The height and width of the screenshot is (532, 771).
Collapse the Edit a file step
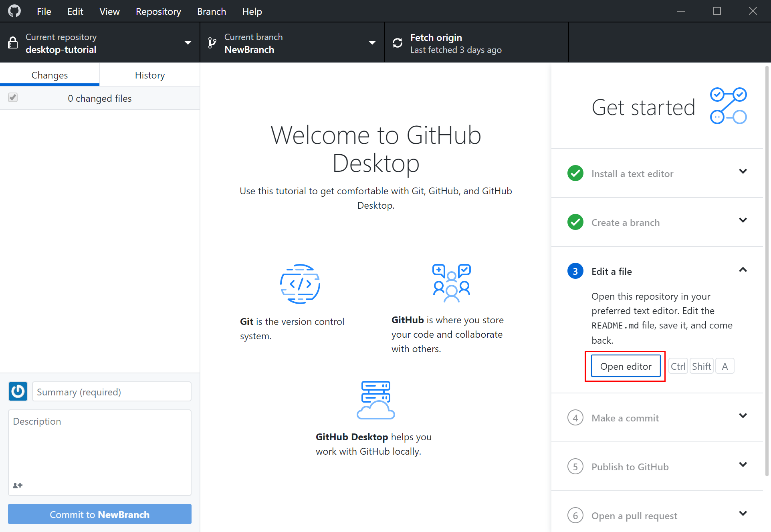point(743,270)
